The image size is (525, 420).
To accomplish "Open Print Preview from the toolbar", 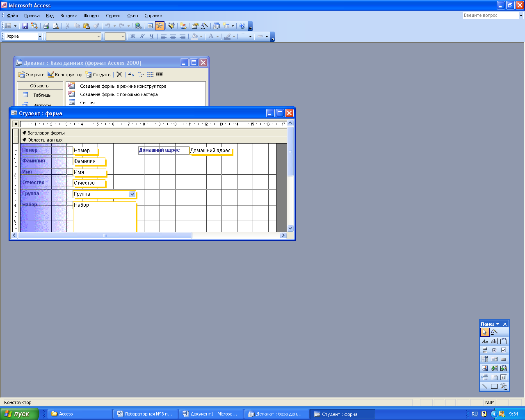I will click(x=56, y=26).
